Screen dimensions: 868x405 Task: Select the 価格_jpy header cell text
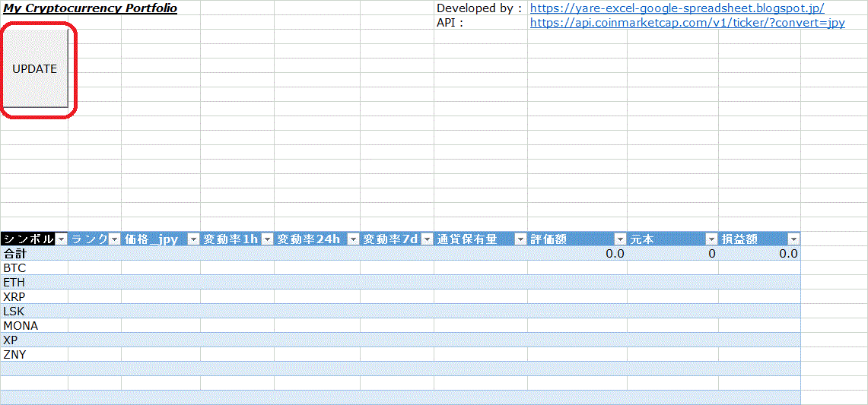coord(151,239)
